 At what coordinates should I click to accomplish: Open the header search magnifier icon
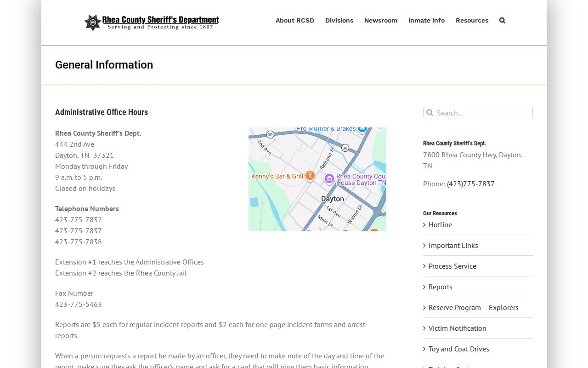click(502, 20)
